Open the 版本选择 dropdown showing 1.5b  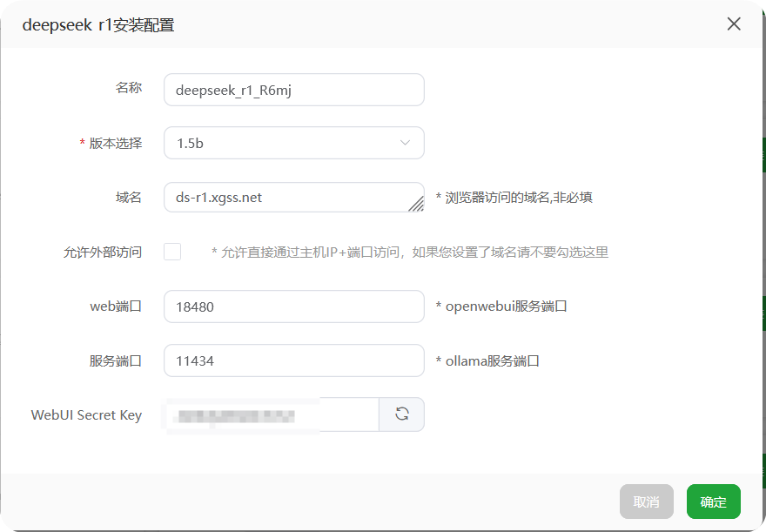pos(294,143)
